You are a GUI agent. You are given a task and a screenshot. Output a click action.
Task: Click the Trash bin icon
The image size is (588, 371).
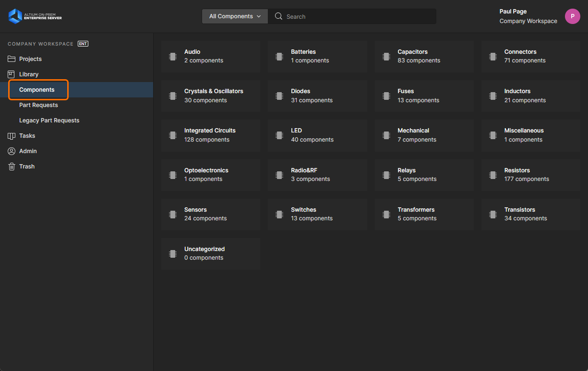pos(12,167)
